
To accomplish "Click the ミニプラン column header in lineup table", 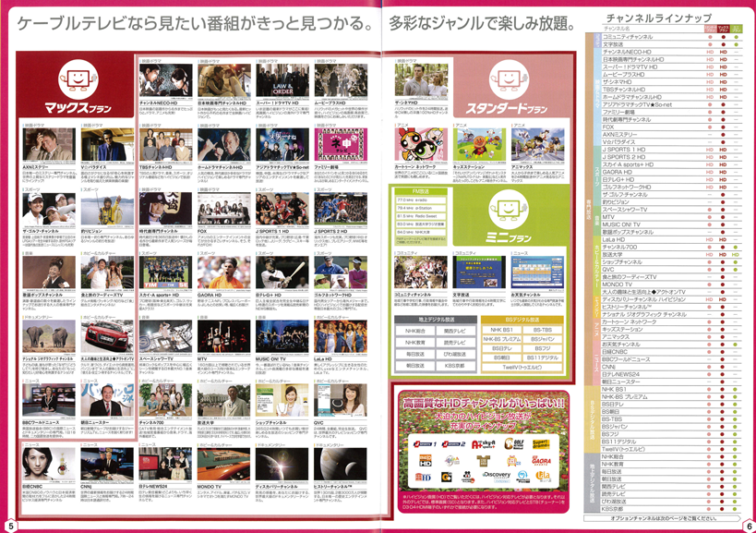I will [737, 29].
